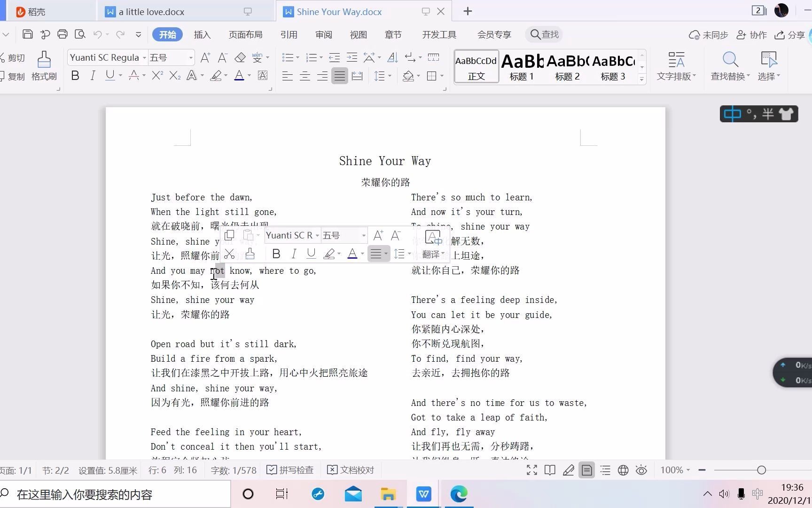Toggle Underline in ribbon
This screenshot has height=508, width=812.
tap(110, 75)
